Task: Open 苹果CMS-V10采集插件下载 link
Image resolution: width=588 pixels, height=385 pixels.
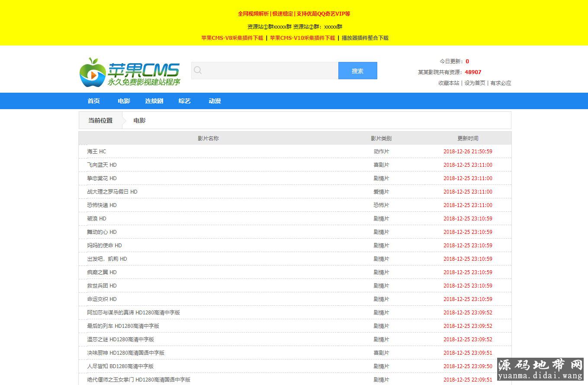Action: click(x=302, y=38)
